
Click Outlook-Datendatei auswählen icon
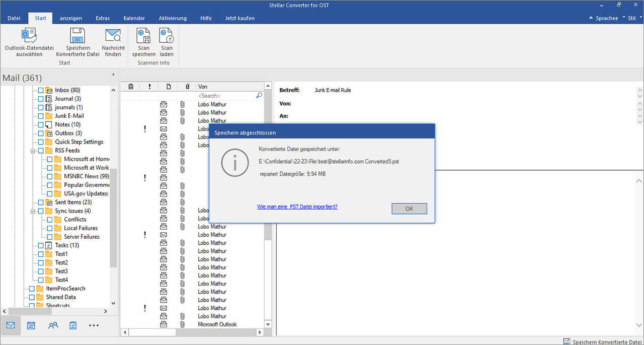click(x=29, y=36)
